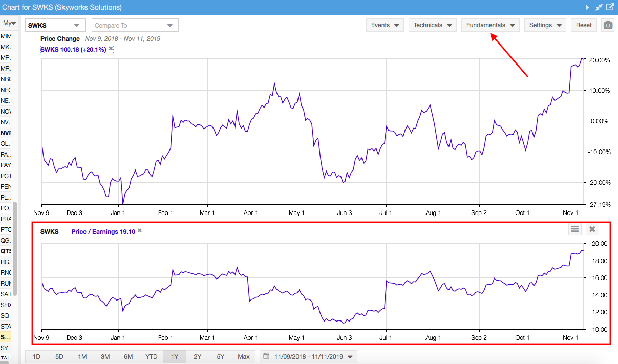Open the calendar icon by the date range

coord(266,356)
